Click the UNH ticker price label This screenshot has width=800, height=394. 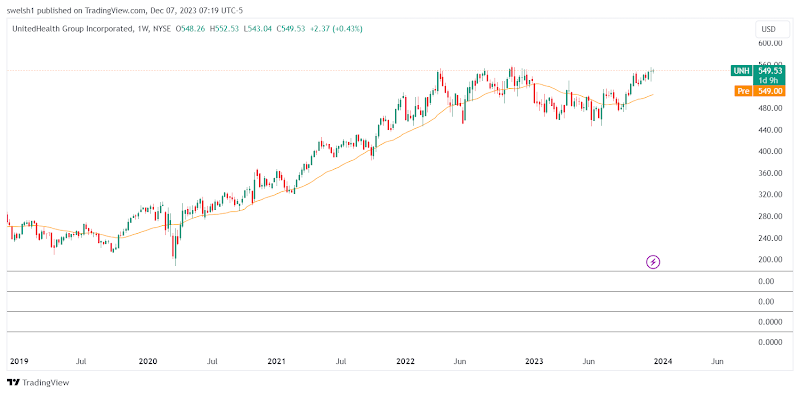pyautogui.click(x=741, y=71)
